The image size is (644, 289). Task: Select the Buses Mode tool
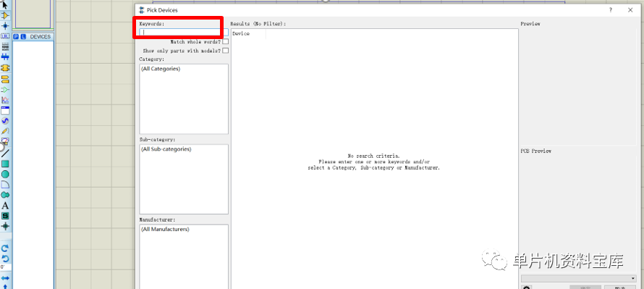click(x=5, y=56)
